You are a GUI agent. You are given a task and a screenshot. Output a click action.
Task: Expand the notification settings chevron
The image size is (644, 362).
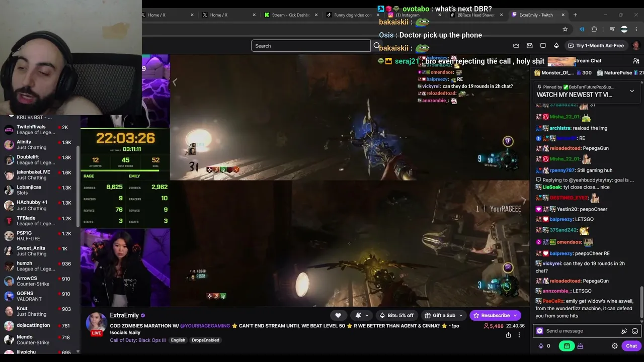(x=367, y=315)
